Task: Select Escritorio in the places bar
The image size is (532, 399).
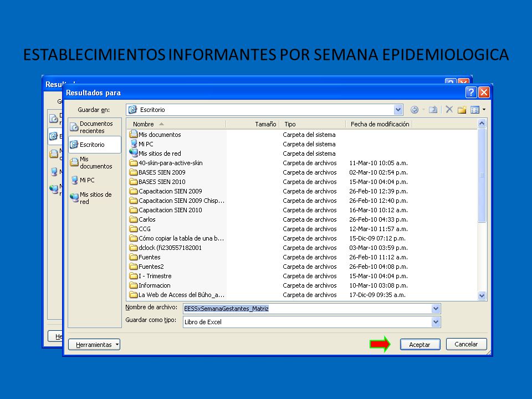Action: tap(95, 145)
